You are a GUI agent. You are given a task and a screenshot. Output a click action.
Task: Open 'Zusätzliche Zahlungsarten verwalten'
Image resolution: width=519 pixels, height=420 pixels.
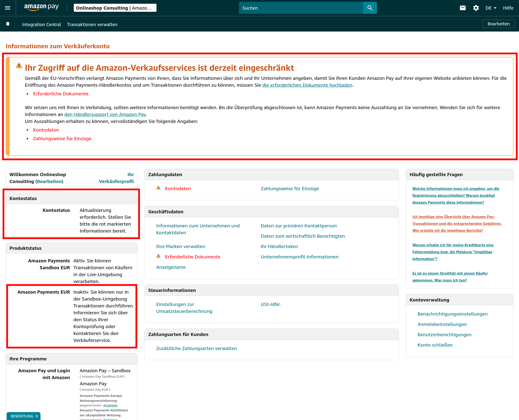197,348
